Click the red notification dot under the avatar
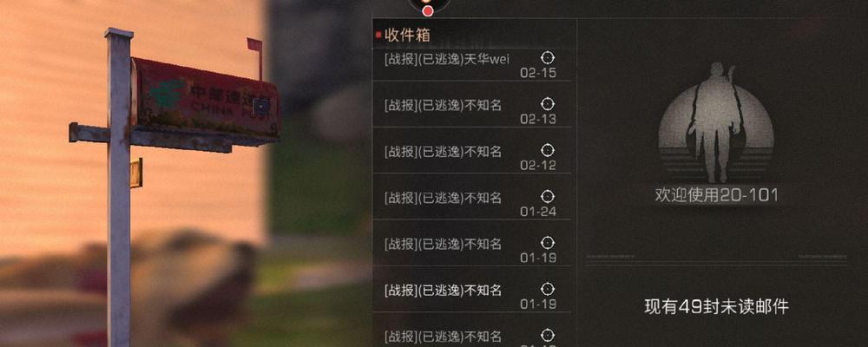 (x=427, y=10)
